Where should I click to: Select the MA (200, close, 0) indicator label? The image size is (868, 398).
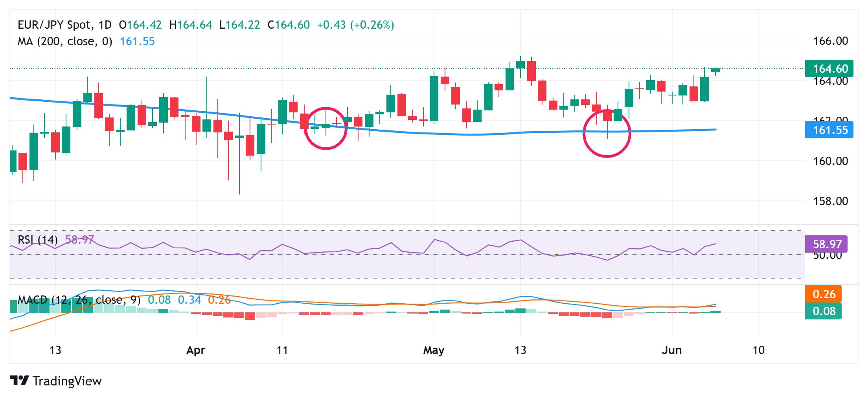pos(65,41)
